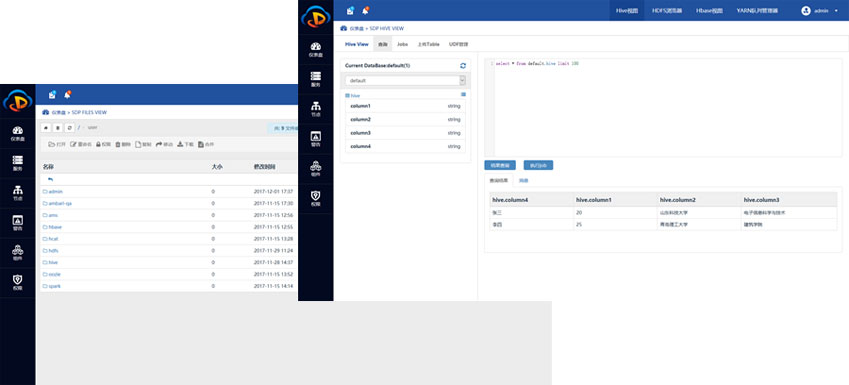The height and width of the screenshot is (385, 849).
Task: Click the lock permissions icon in file toolbar
Action: tap(99, 145)
